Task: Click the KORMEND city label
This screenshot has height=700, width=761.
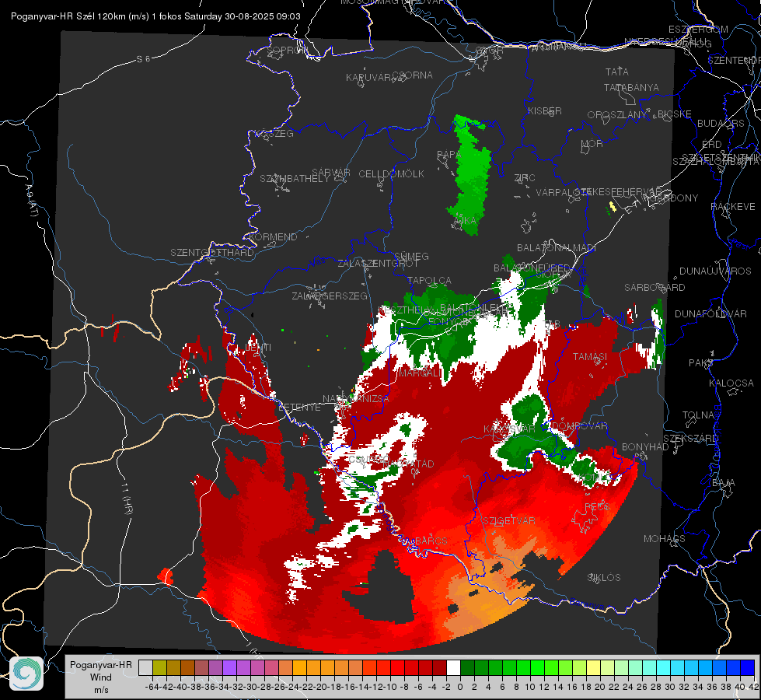Action: pos(274,236)
